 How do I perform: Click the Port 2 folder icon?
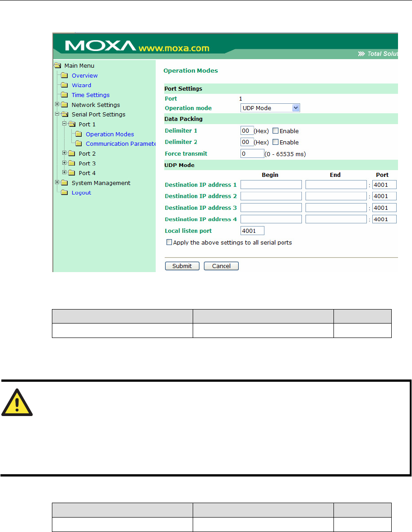click(x=71, y=153)
